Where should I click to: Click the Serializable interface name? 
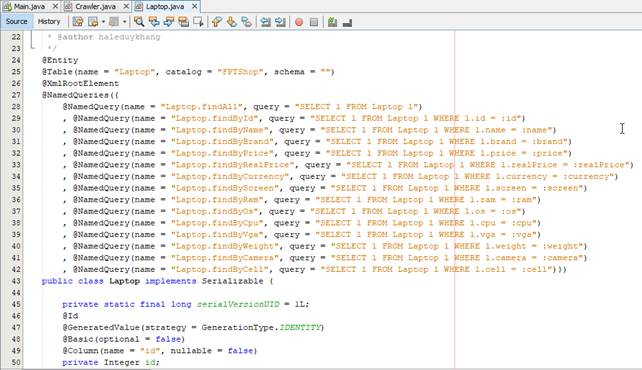click(x=233, y=281)
